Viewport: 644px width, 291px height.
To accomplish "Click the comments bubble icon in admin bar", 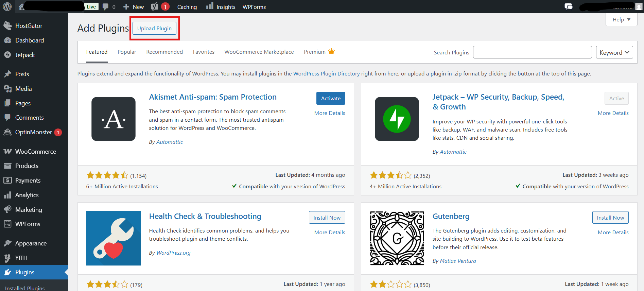I will (106, 7).
